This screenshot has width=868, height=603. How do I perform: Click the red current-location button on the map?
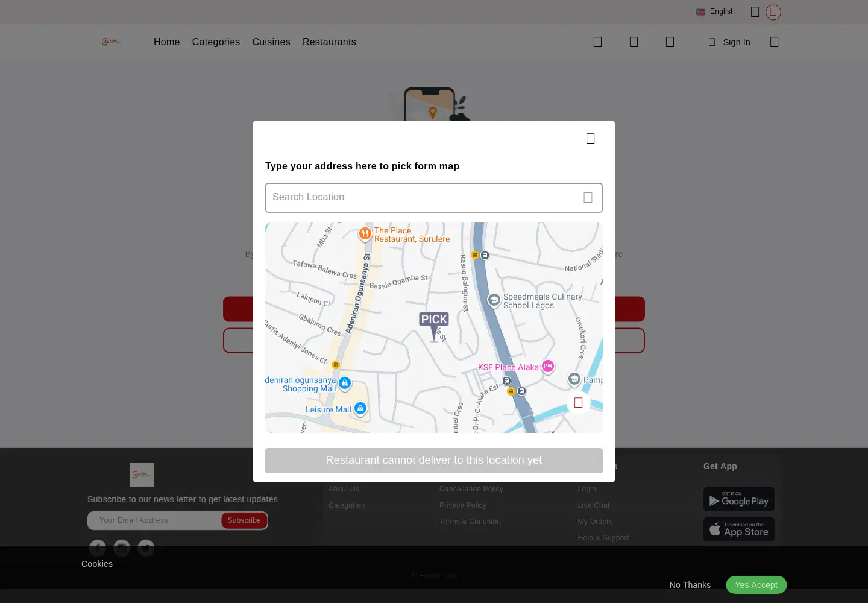coord(579,402)
